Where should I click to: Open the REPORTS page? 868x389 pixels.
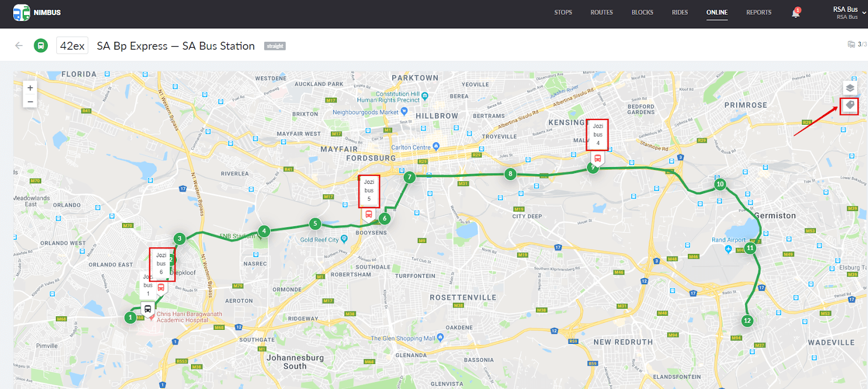pyautogui.click(x=758, y=12)
